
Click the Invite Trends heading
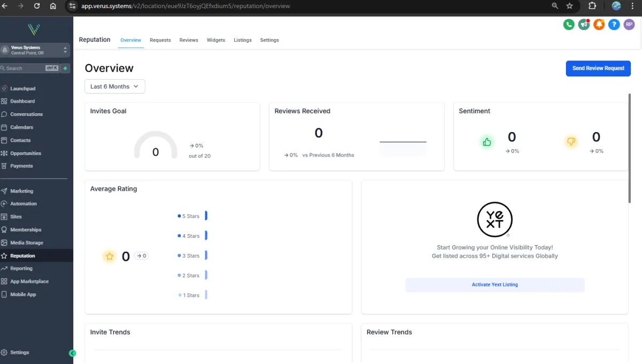pos(110,332)
